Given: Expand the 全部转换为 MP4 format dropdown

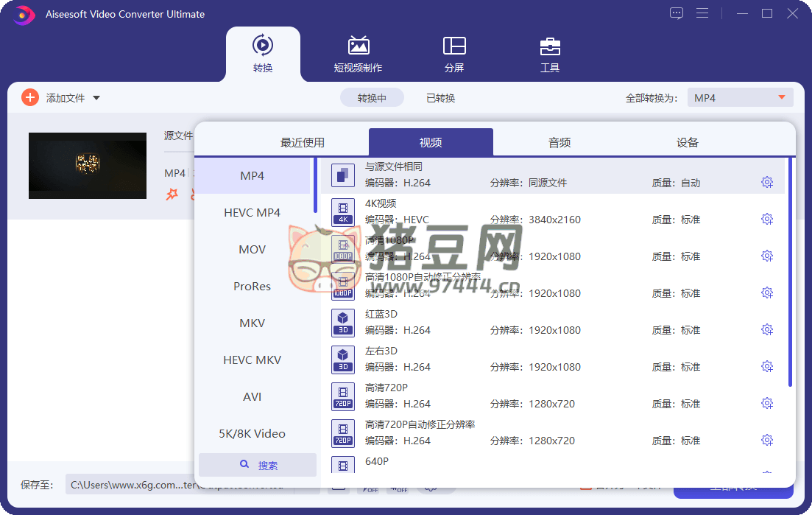Looking at the screenshot, I should [740, 98].
